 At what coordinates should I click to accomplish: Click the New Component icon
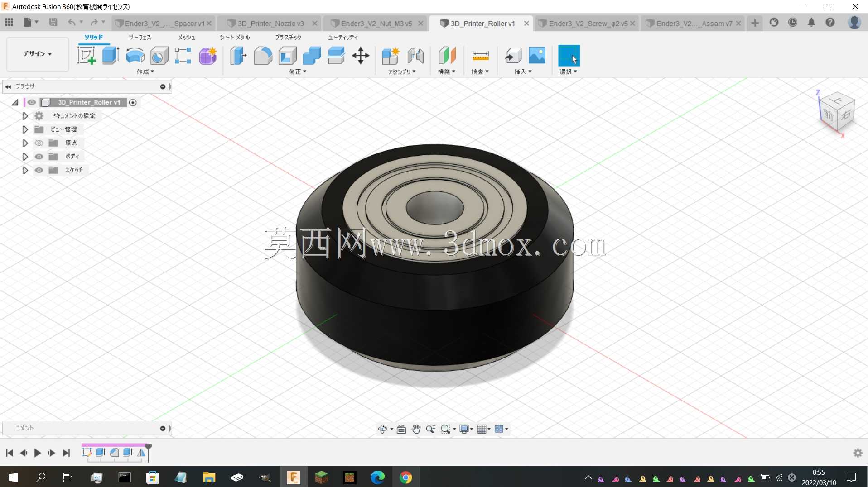pyautogui.click(x=391, y=56)
